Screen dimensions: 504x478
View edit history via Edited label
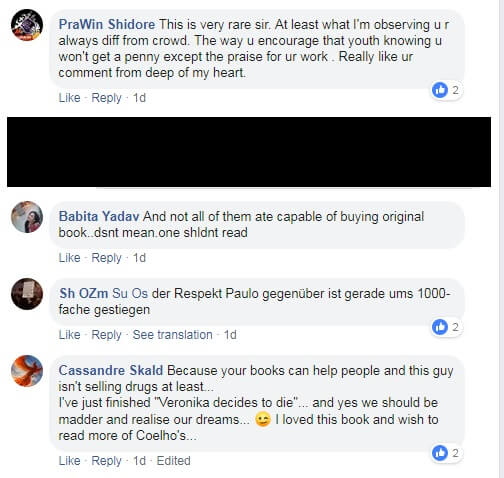coord(173,461)
